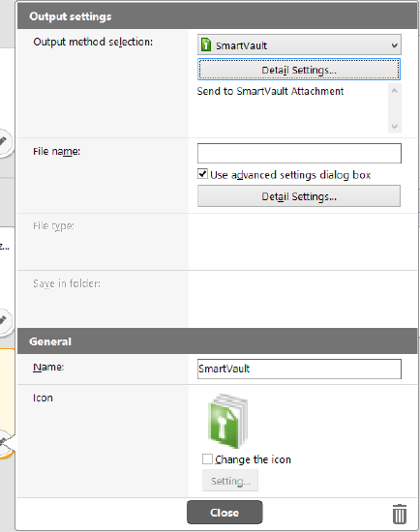Click the SmartVault icon in the output method combo box
Viewport: 420px width, 532px height.
tap(206, 44)
